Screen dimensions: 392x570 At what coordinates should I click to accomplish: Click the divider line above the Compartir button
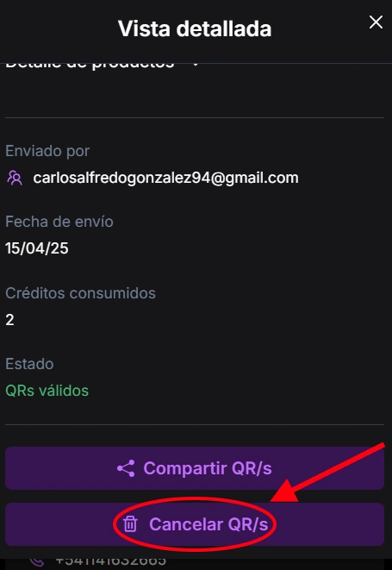coord(195,424)
